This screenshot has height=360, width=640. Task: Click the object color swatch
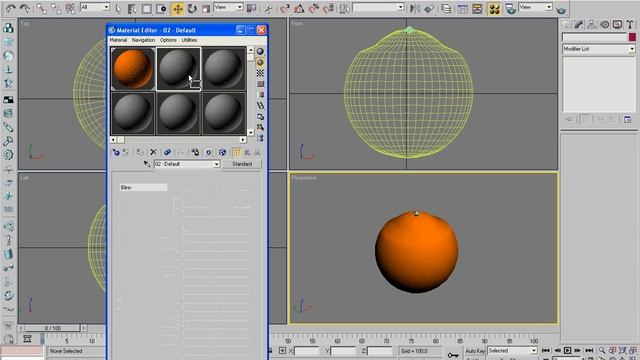click(632, 37)
